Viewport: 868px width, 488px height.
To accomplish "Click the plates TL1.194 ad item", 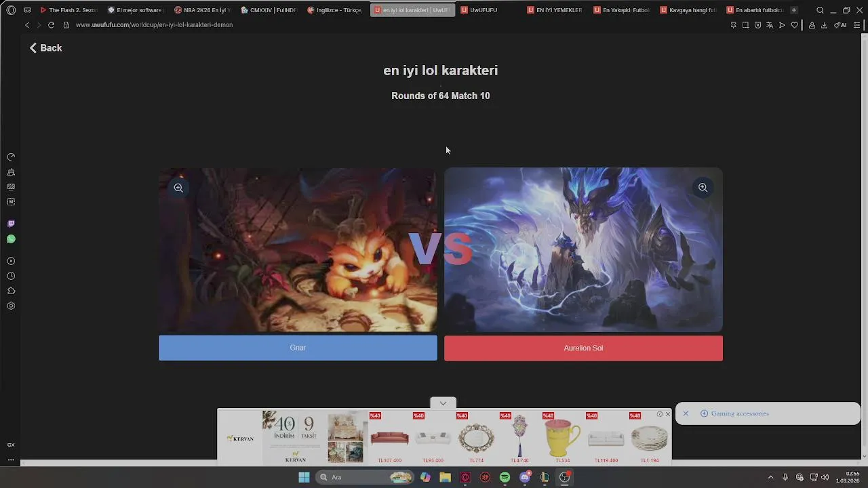I will click(650, 438).
